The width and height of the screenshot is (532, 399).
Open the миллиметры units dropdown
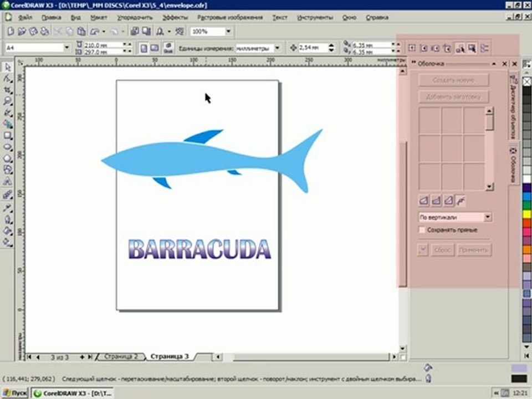click(278, 48)
